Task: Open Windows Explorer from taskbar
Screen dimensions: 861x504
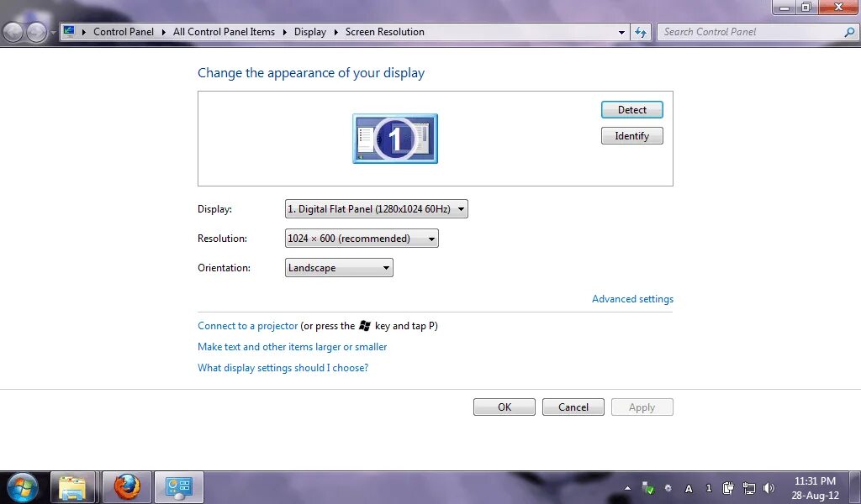Action: point(73,487)
